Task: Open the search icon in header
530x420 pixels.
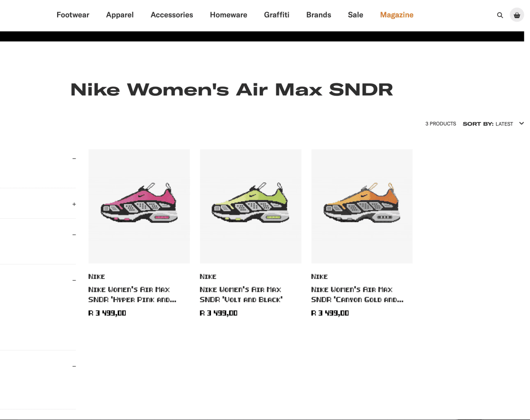Action: [x=500, y=15]
